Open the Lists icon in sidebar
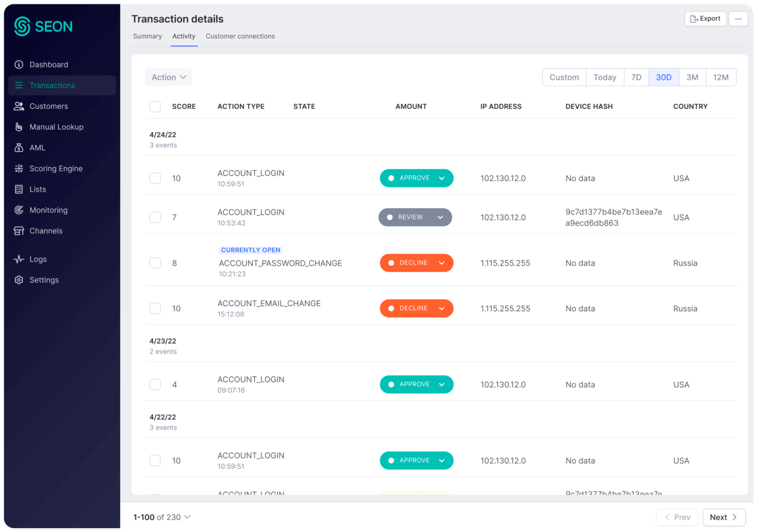 (19, 189)
